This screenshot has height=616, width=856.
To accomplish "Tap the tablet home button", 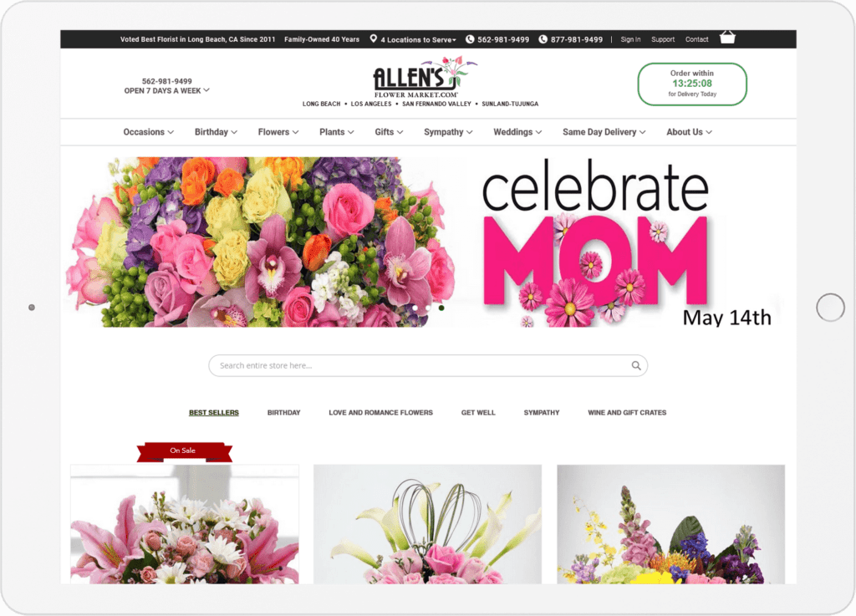I will pos(830,308).
